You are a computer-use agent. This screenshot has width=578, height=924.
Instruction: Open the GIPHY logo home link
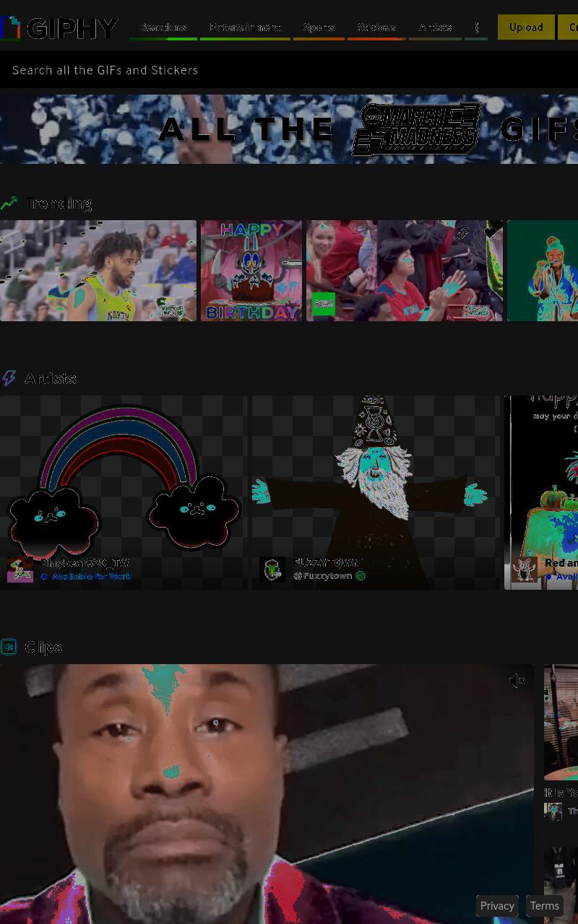pos(59,27)
